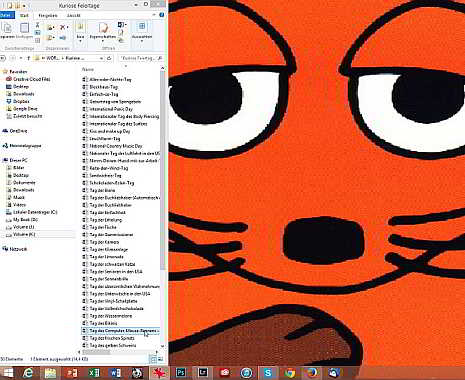Open Excel from taskbar
Image resolution: width=465 pixels, height=380 pixels.
94,373
